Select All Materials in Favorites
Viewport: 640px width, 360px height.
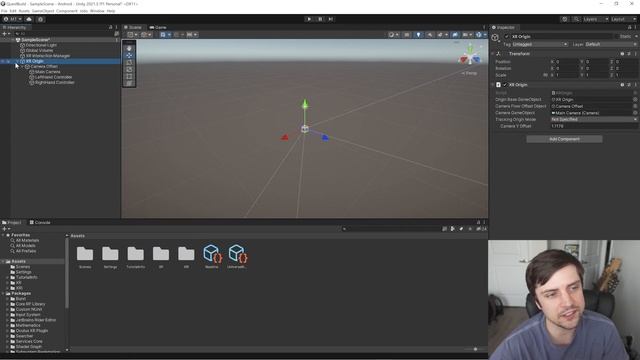pyautogui.click(x=27, y=240)
